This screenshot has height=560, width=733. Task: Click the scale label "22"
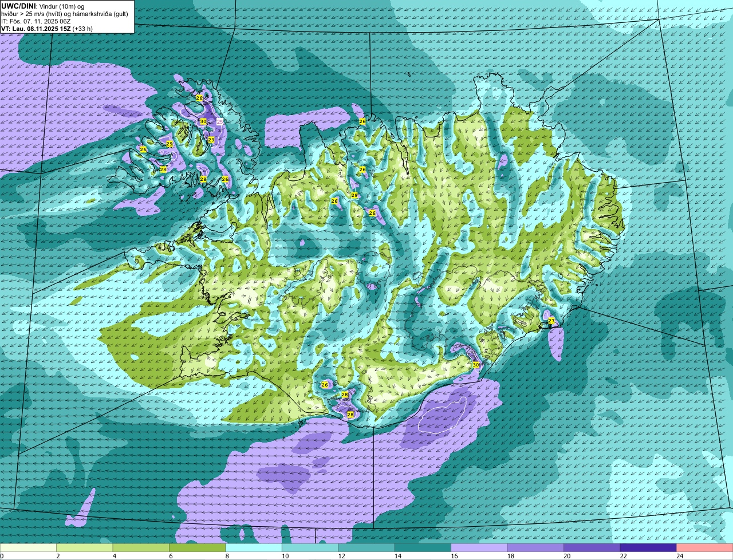coord(623,556)
